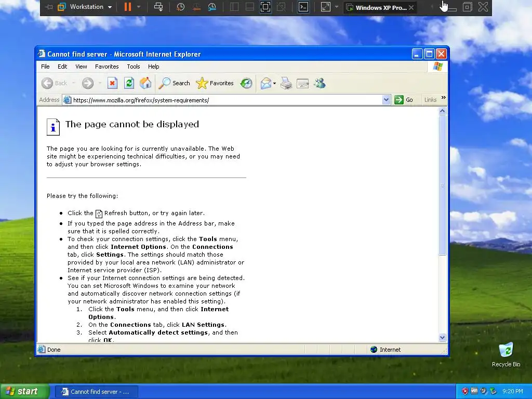Click the Go button

pos(404,100)
